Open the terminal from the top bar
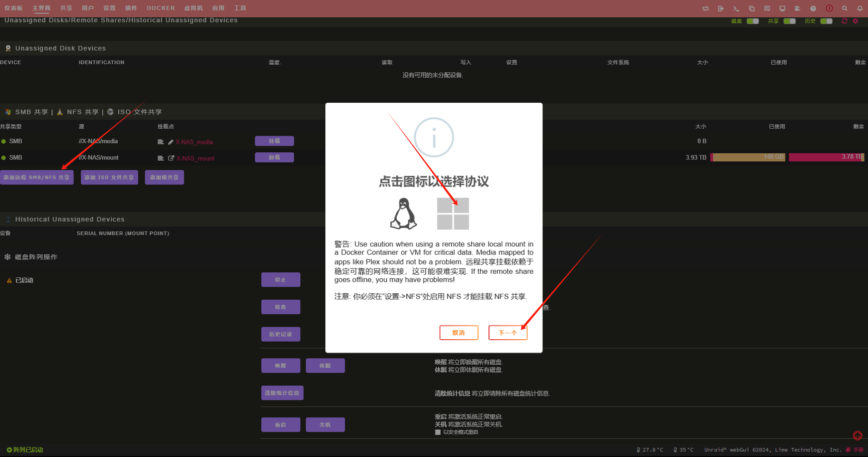 click(736, 9)
